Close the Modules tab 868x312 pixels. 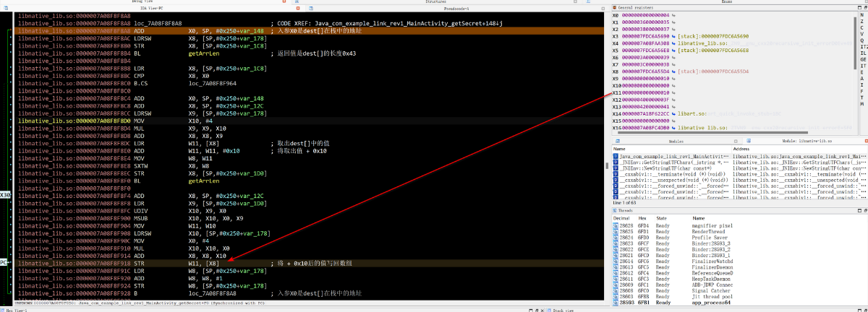(734, 142)
